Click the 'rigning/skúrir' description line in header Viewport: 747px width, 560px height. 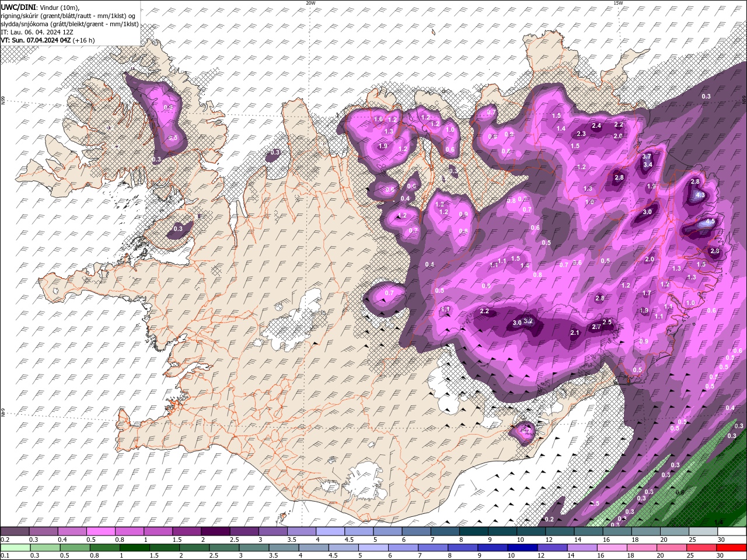click(68, 16)
